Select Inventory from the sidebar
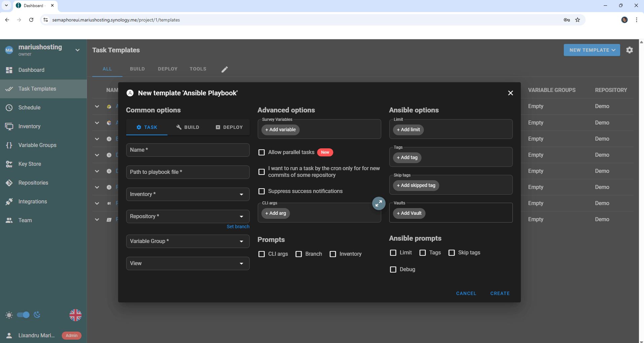 [x=30, y=126]
